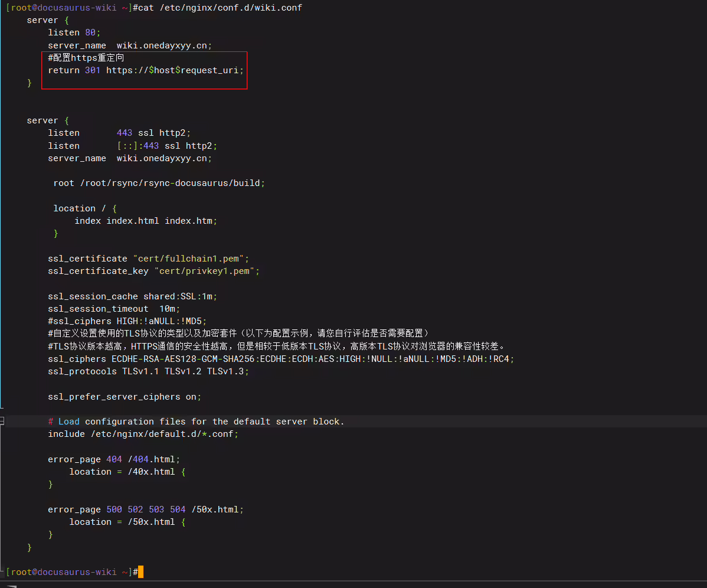Click the 'error_page 404' directive
The image size is (707, 588).
114,459
